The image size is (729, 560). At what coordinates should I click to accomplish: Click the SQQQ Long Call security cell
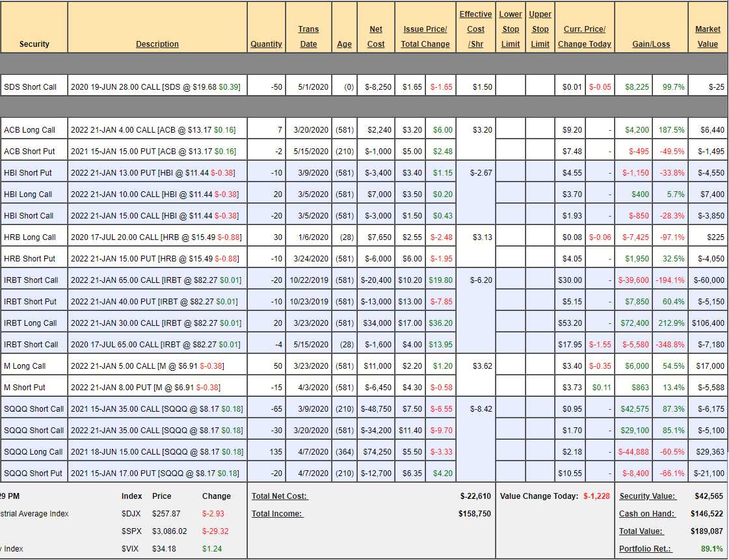click(x=33, y=452)
